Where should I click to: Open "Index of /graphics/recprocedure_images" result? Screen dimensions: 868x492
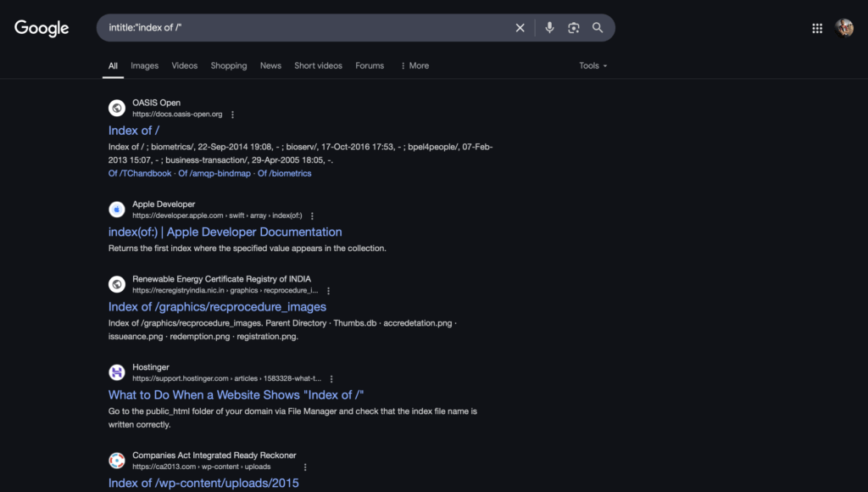pyautogui.click(x=217, y=307)
